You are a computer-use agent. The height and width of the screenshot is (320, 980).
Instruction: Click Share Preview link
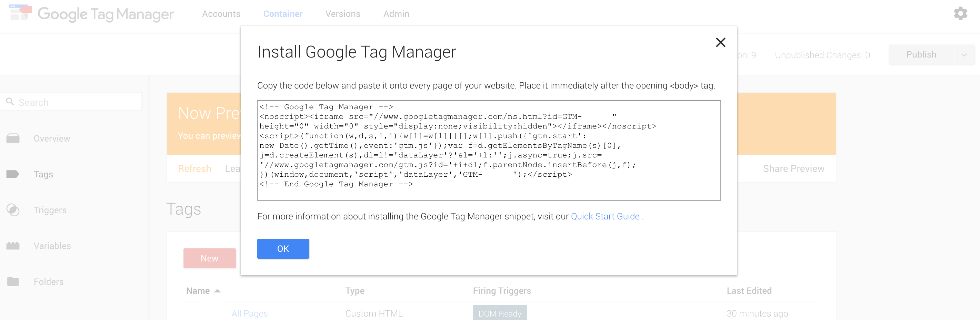click(793, 168)
